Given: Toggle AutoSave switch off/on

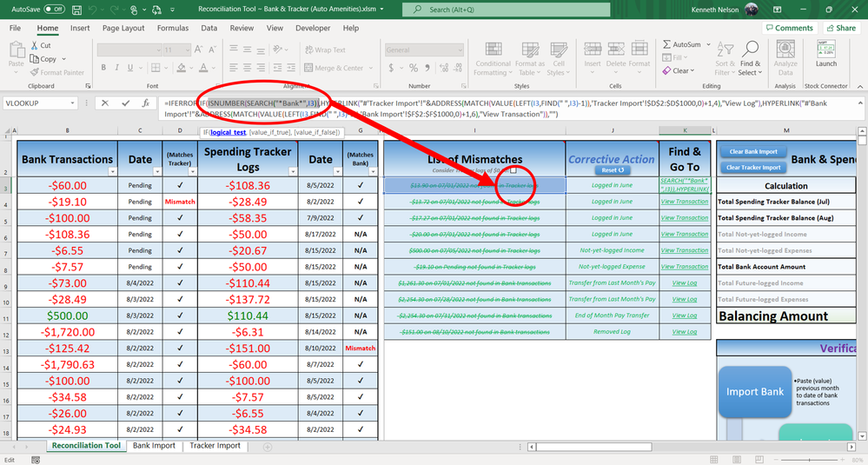Looking at the screenshot, I should [x=54, y=10].
